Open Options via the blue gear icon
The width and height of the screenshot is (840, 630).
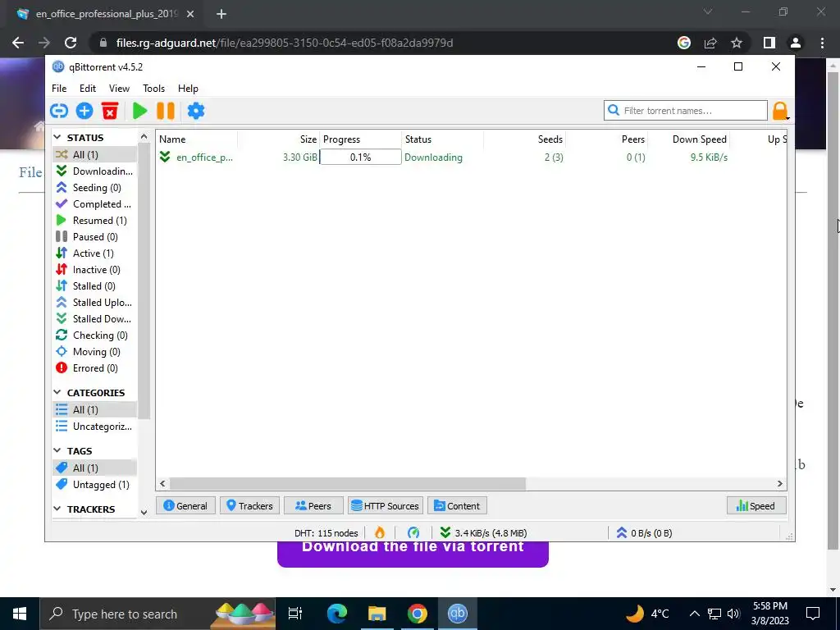click(x=195, y=111)
